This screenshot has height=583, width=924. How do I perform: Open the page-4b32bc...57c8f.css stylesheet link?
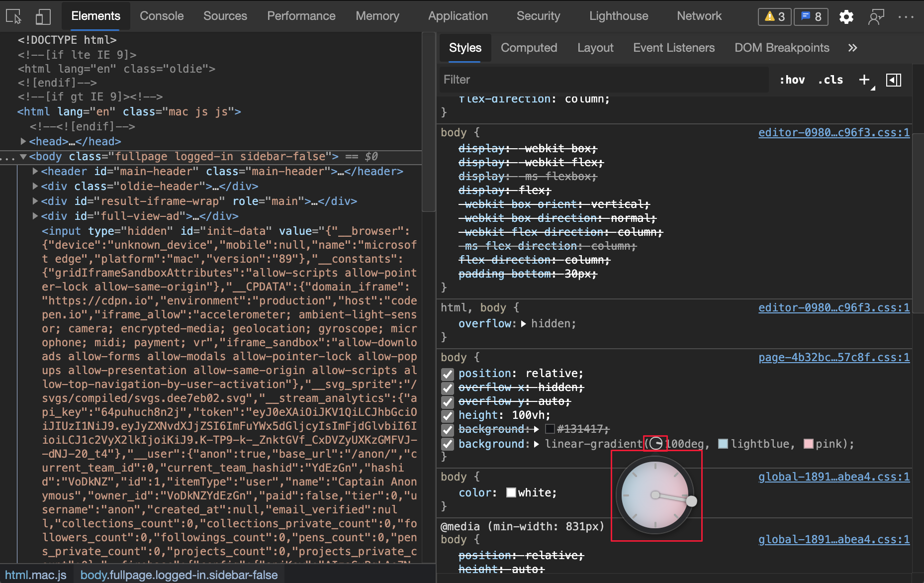pyautogui.click(x=833, y=357)
